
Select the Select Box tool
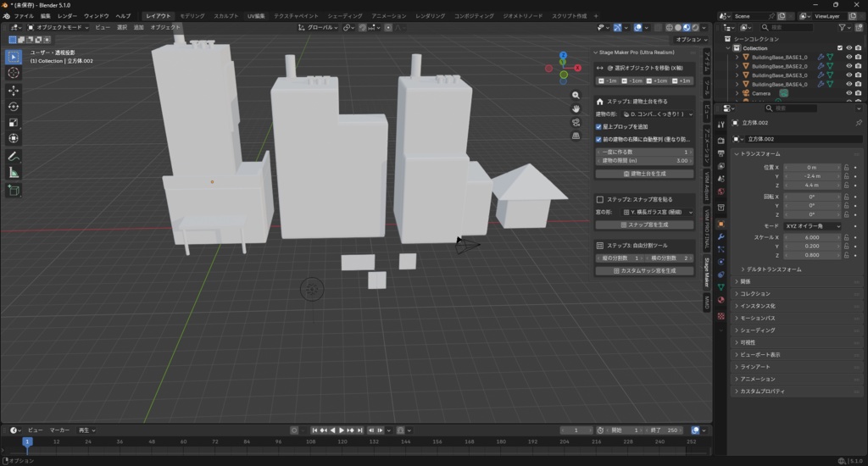[14, 57]
